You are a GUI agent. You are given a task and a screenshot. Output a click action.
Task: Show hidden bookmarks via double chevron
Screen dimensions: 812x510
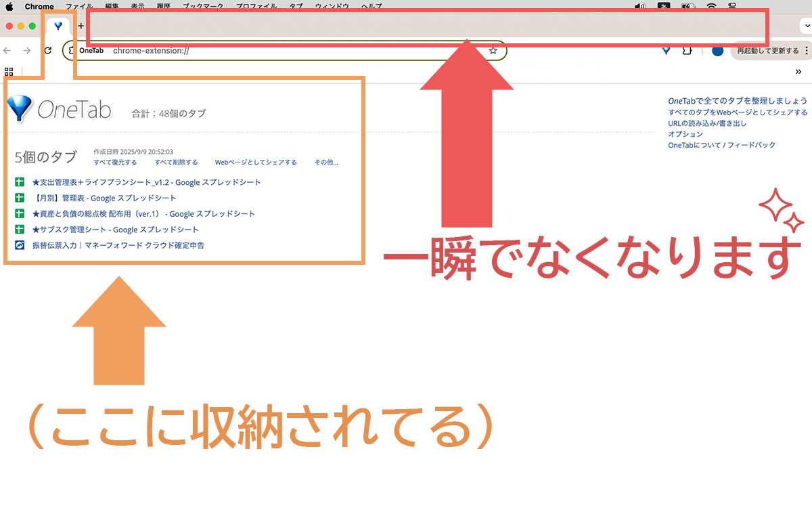(798, 72)
